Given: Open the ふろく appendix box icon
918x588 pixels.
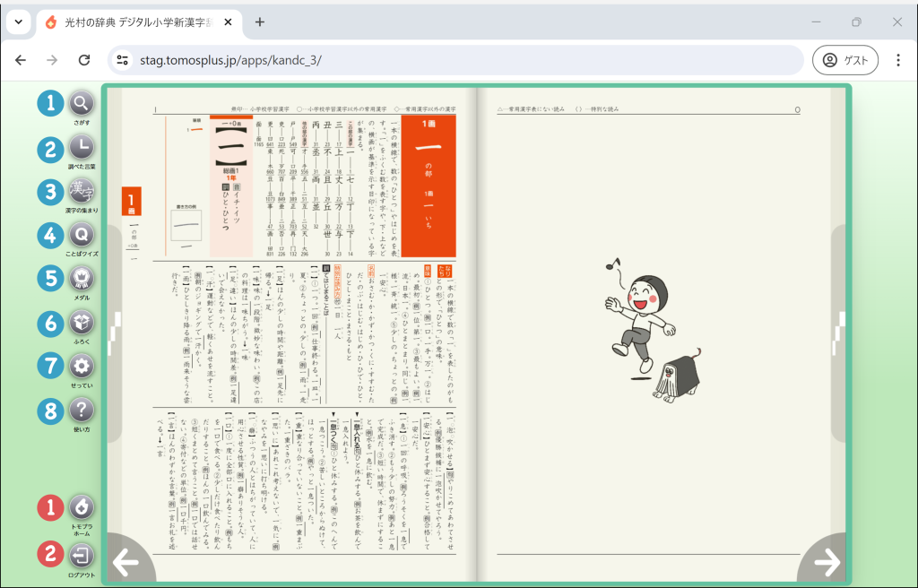Looking at the screenshot, I should coord(82,322).
